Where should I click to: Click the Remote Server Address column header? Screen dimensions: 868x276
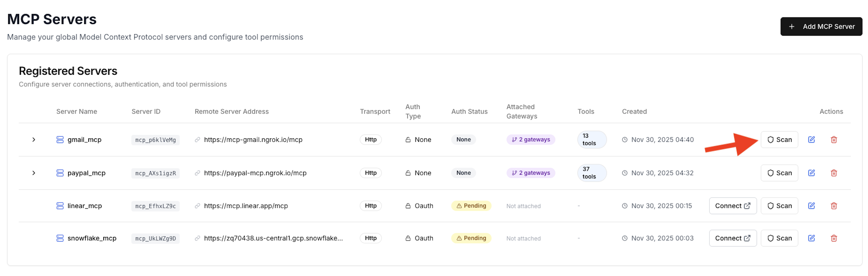pos(232,111)
